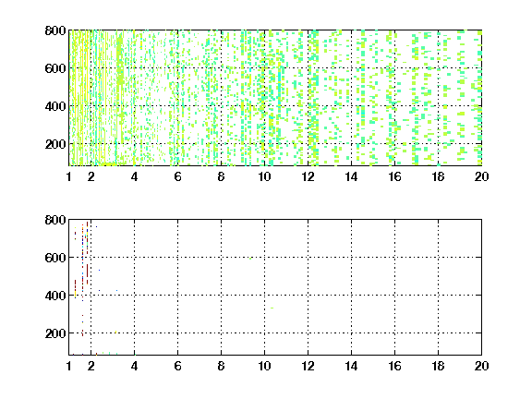The width and height of the screenshot is (532, 399).
Task: Click x-axis tick label 12 on upper plot
Action: tap(308, 176)
